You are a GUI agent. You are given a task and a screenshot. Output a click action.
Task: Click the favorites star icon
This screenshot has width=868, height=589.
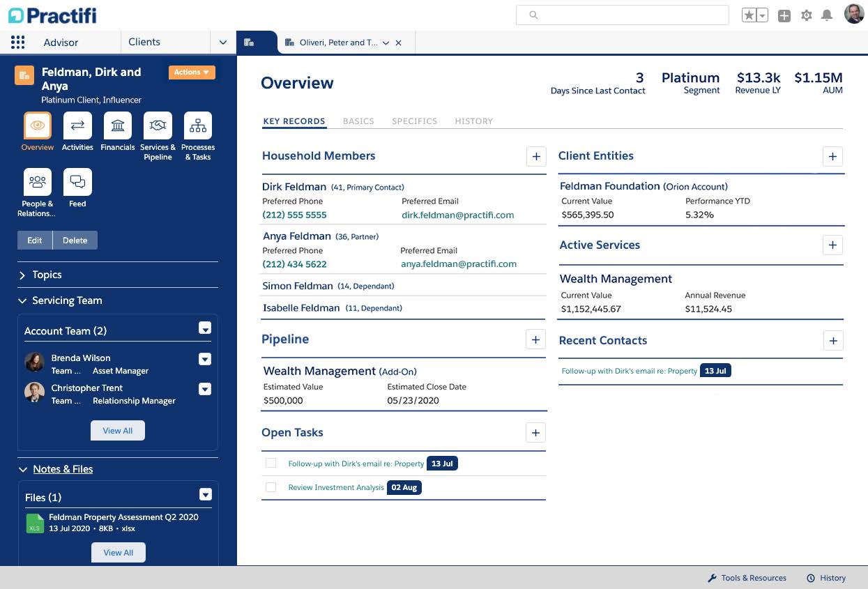pyautogui.click(x=749, y=15)
